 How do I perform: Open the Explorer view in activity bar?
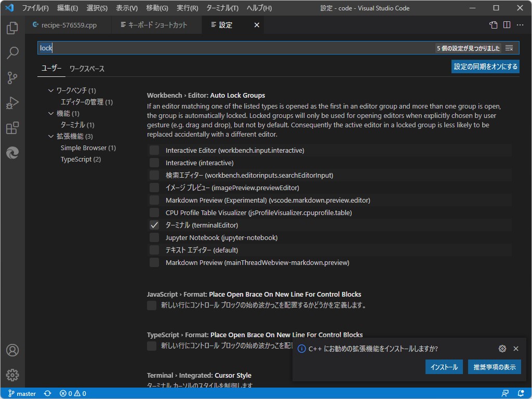click(12, 28)
